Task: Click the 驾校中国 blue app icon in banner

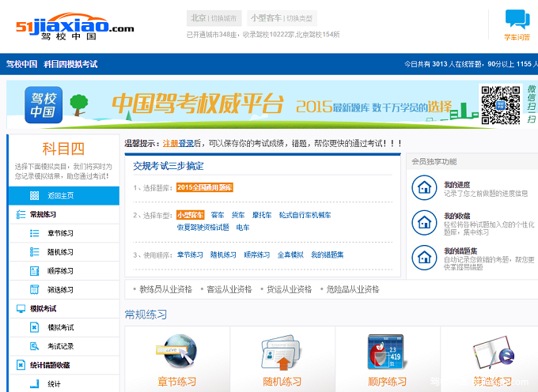Action: click(x=44, y=105)
